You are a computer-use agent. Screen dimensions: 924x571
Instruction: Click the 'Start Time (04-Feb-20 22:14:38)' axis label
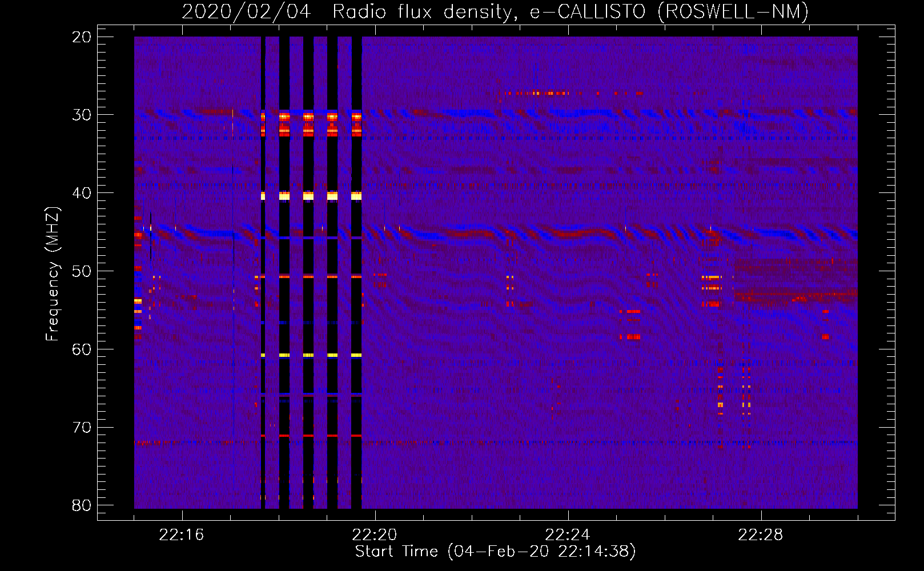[x=495, y=552]
